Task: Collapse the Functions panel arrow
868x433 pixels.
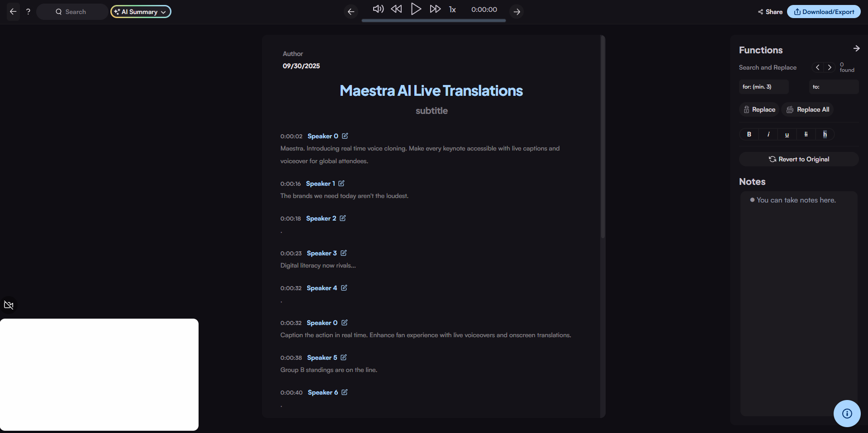Action: [856, 49]
